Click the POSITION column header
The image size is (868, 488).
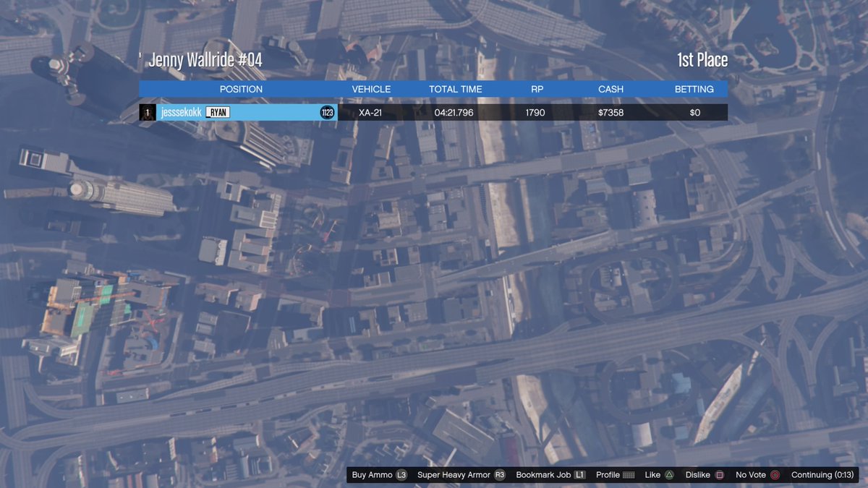tap(241, 89)
